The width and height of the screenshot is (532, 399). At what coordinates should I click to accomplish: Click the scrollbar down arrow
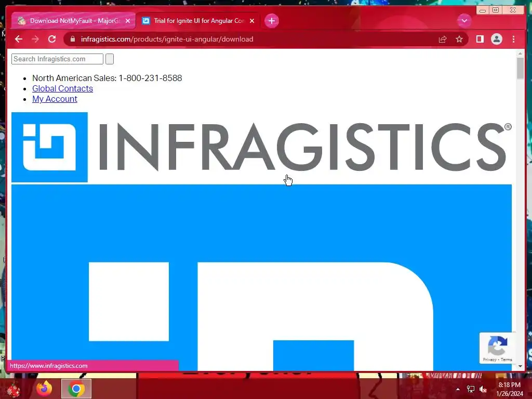coord(520,366)
